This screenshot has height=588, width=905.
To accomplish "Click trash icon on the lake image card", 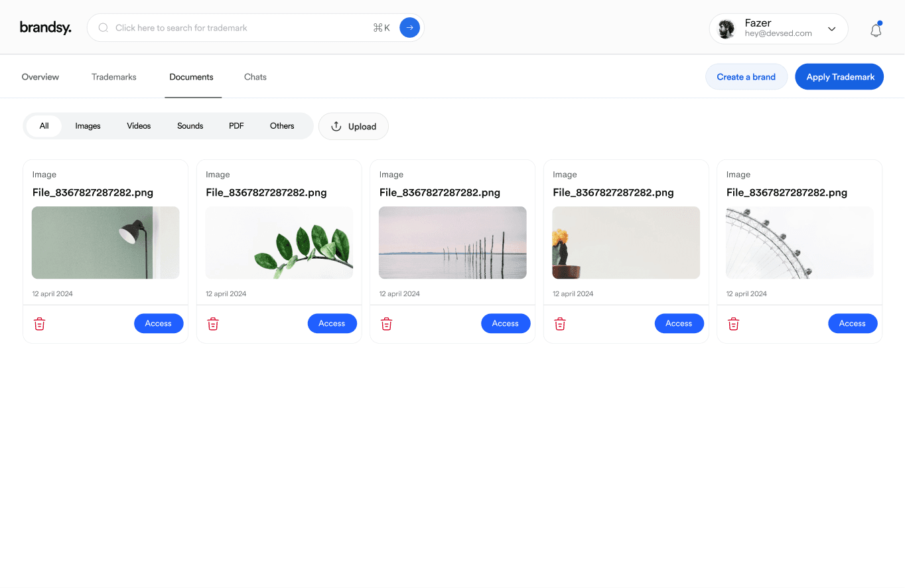I will (x=387, y=324).
